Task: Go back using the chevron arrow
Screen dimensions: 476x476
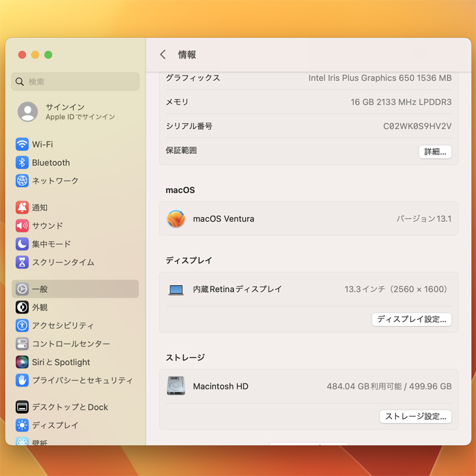Action: point(163,55)
